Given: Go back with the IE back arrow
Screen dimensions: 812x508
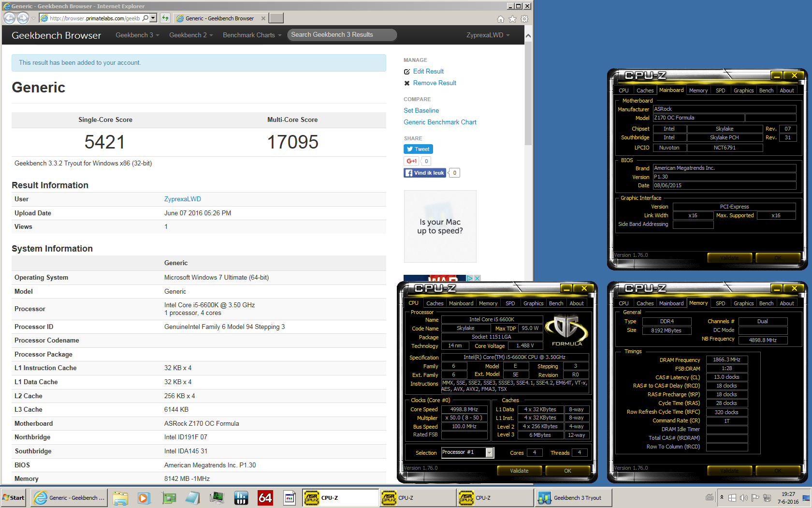Looking at the screenshot, I should pos(10,18).
